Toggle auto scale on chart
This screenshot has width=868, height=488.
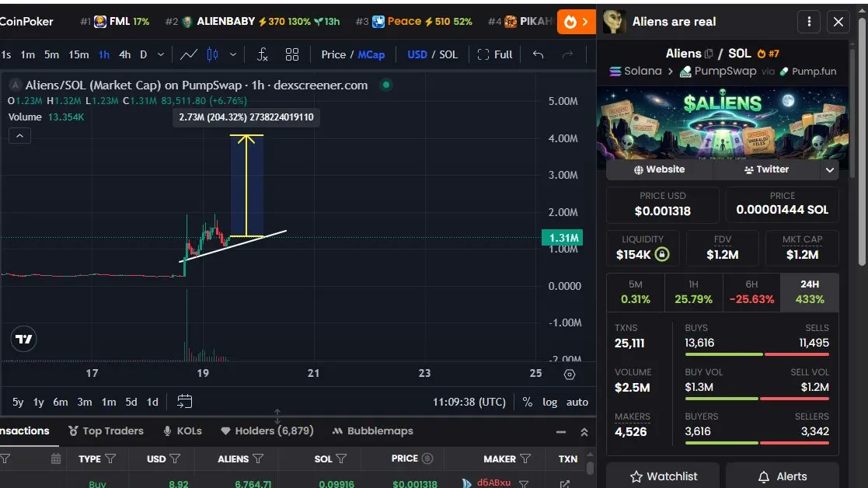577,403
